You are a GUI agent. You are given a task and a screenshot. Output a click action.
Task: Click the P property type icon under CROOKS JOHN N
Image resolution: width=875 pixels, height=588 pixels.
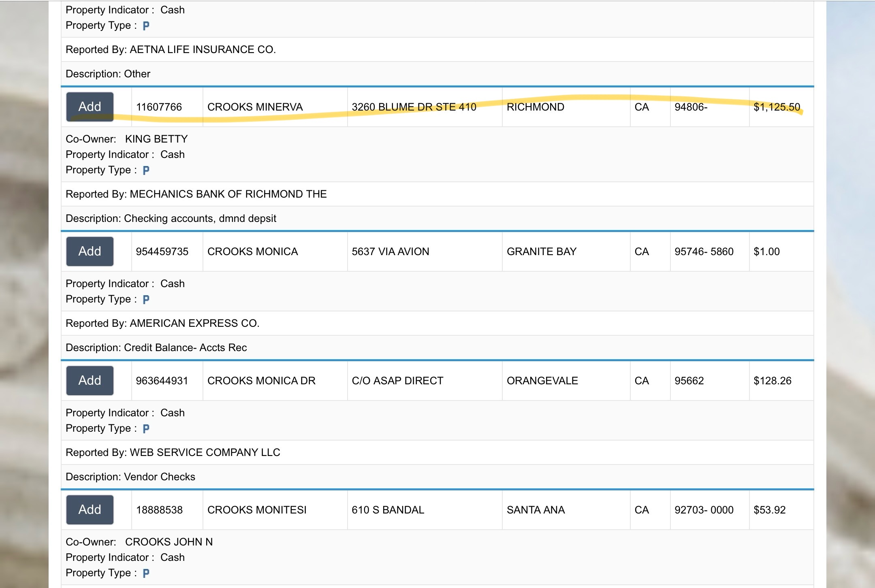[x=146, y=573]
